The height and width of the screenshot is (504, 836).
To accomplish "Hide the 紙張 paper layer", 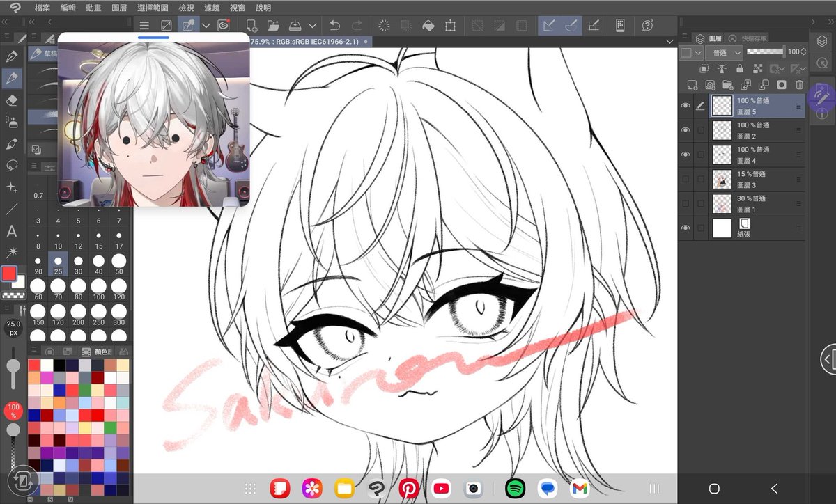I will pos(686,228).
